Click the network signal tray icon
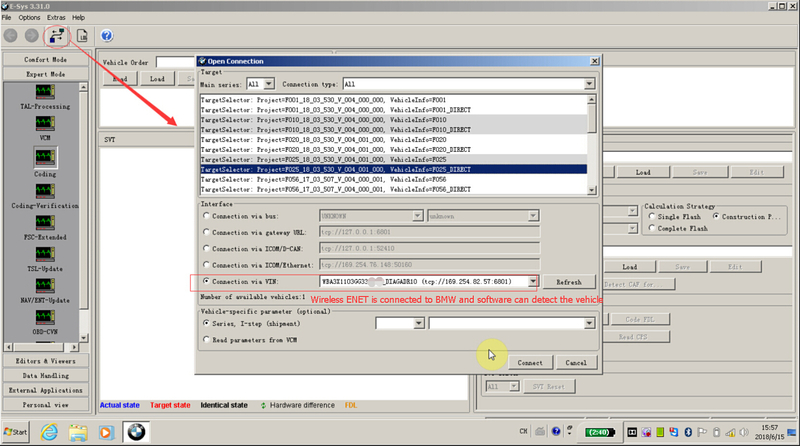Screen dimensions: 800x446 pos(730,432)
